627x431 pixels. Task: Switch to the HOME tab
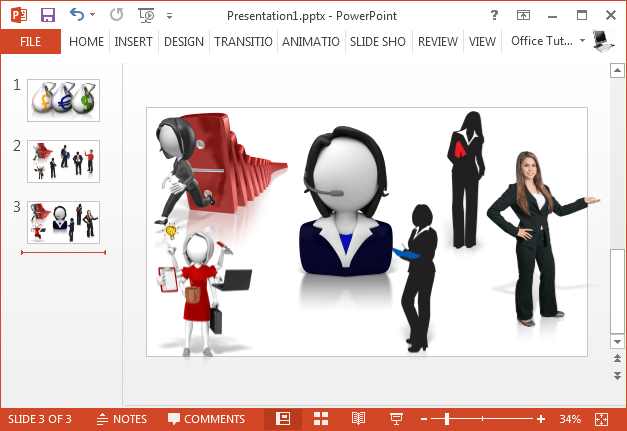pyautogui.click(x=86, y=42)
